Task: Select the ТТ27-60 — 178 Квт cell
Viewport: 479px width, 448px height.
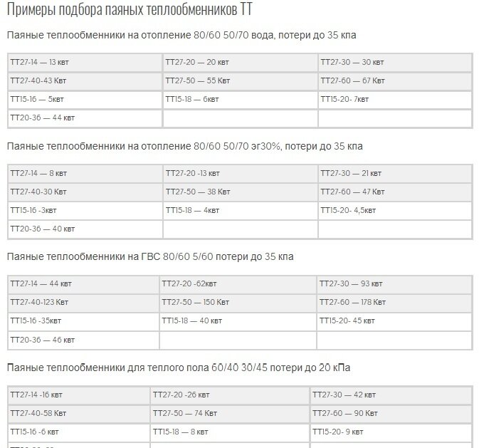Action: tap(395, 303)
